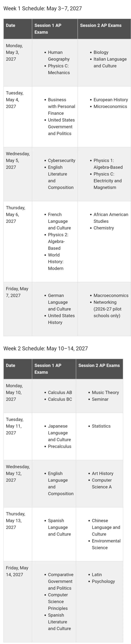Screen dimensions: 131x644
Task: Select Psychology on Friday May 14
Action: 103,581
